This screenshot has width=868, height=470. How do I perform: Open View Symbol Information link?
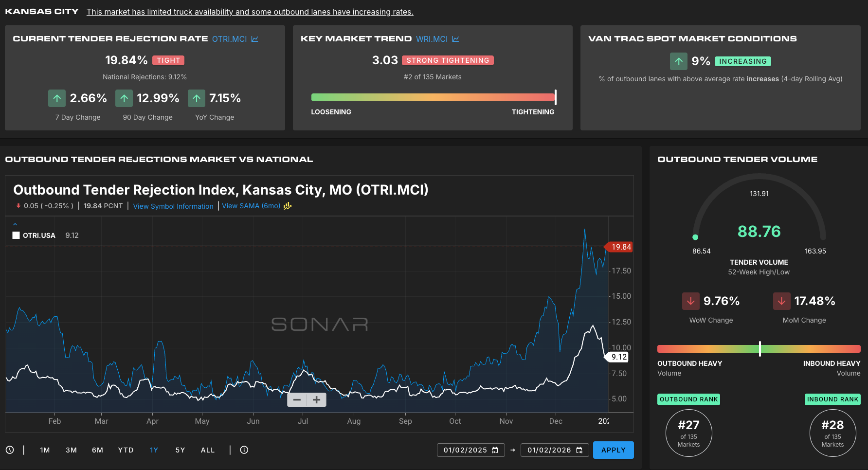pyautogui.click(x=173, y=206)
